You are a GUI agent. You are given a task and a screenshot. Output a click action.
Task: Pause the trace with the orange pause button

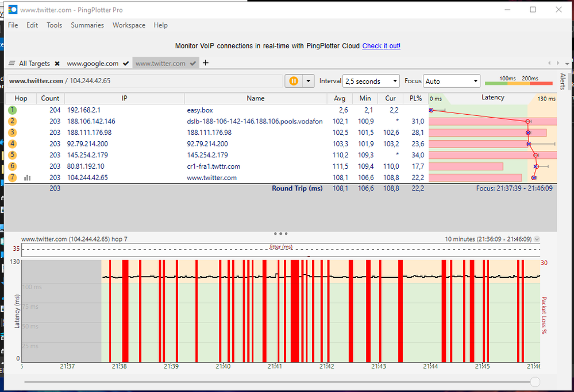click(294, 81)
